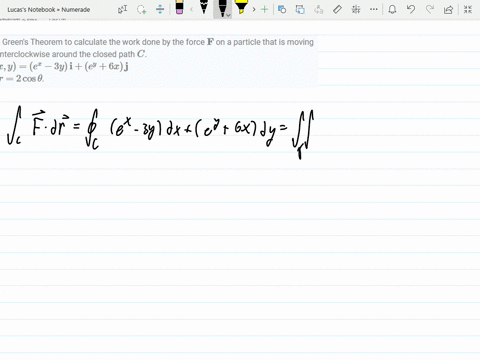Select the active black pen
Viewport: 480px width, 360px height.
pos(221,8)
